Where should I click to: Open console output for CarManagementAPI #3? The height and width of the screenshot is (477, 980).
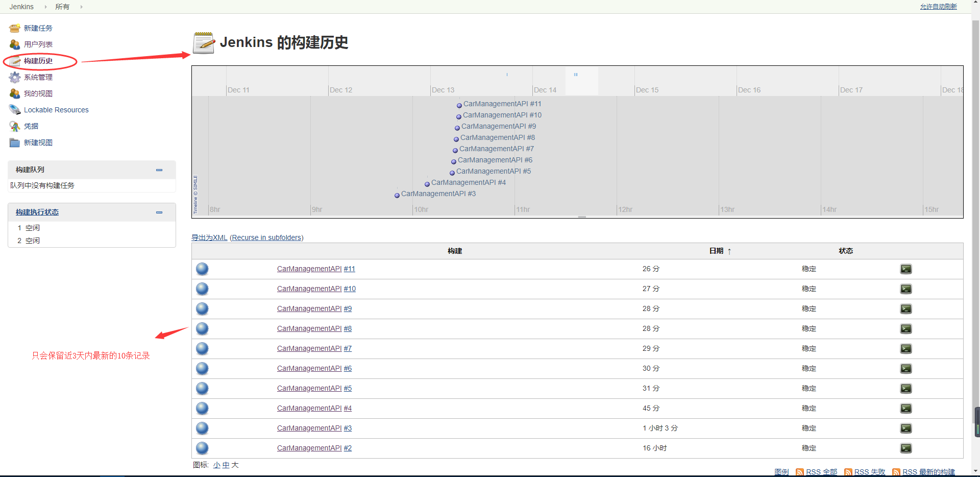click(x=906, y=428)
